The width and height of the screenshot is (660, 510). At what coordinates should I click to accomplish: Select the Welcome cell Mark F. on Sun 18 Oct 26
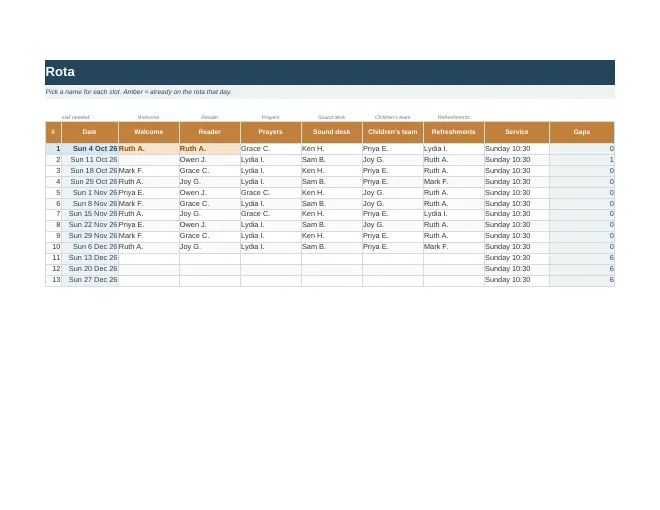click(149, 171)
